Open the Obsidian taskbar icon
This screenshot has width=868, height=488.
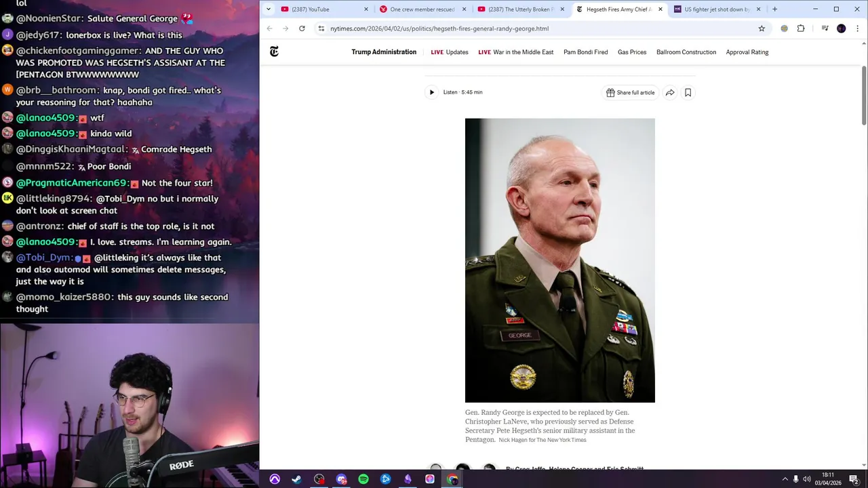point(408,479)
